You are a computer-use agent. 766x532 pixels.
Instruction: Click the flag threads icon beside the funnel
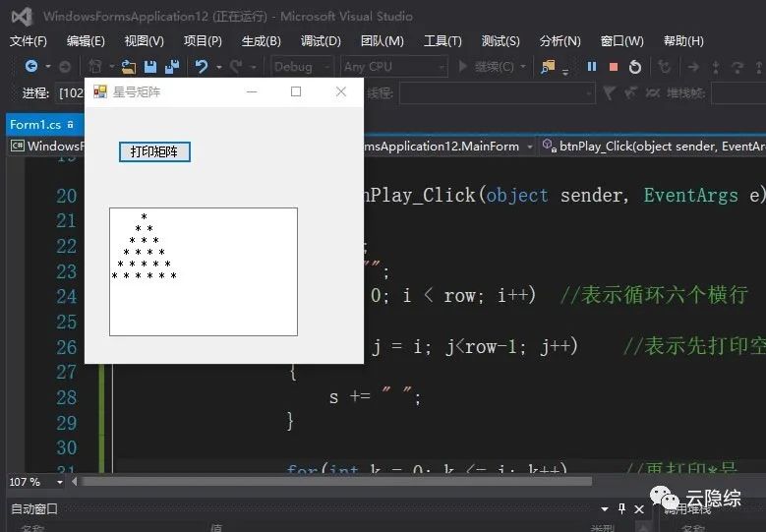[630, 92]
